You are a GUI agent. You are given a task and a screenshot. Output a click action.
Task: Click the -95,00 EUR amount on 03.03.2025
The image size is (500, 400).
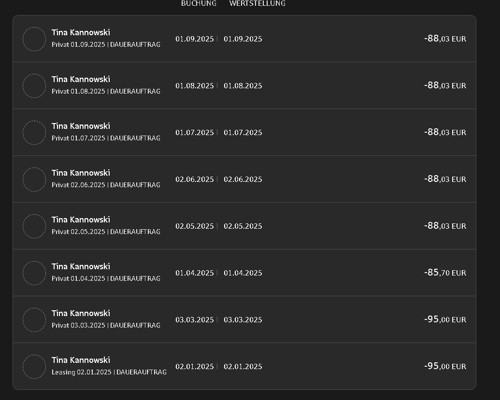pyautogui.click(x=445, y=319)
